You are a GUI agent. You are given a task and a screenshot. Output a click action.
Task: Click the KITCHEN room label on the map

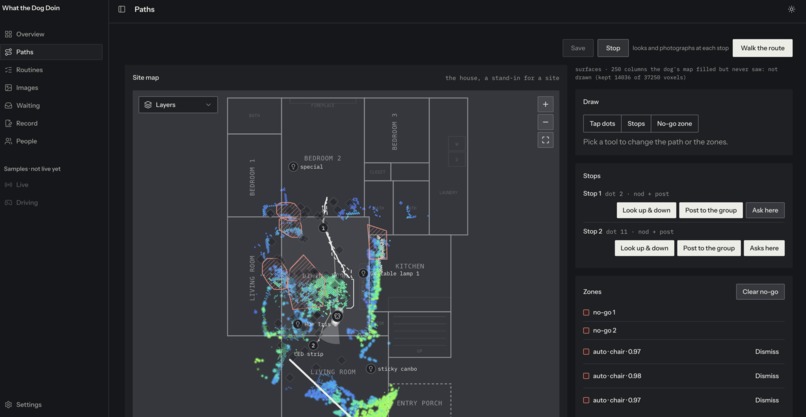point(410,266)
